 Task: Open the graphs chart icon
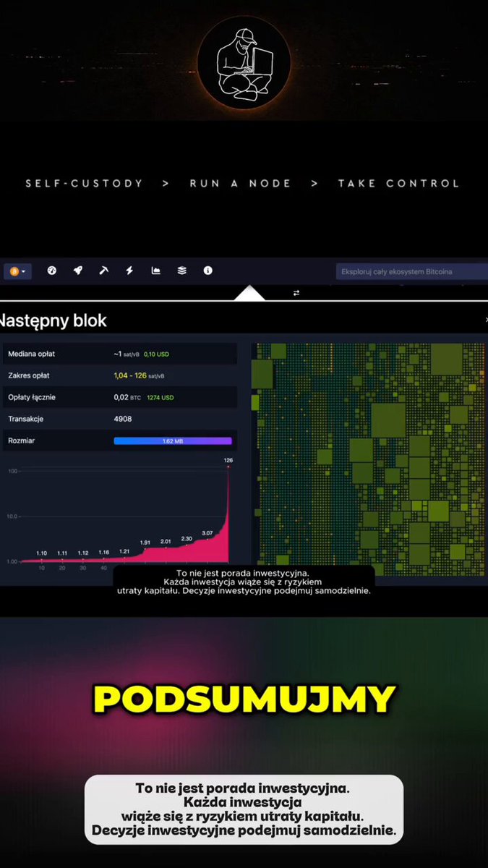tap(155, 271)
